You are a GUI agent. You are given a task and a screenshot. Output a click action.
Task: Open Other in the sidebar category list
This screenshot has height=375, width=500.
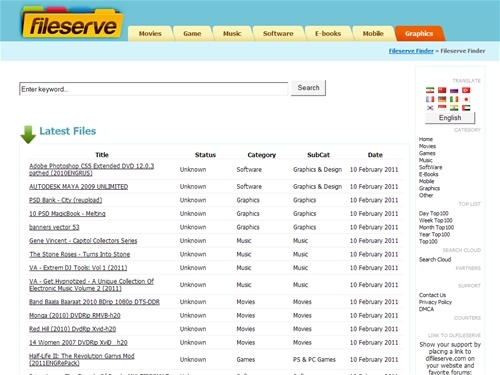(x=426, y=195)
